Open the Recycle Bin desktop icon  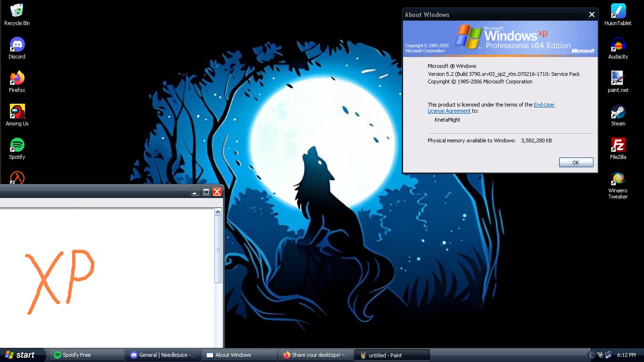coord(17,14)
